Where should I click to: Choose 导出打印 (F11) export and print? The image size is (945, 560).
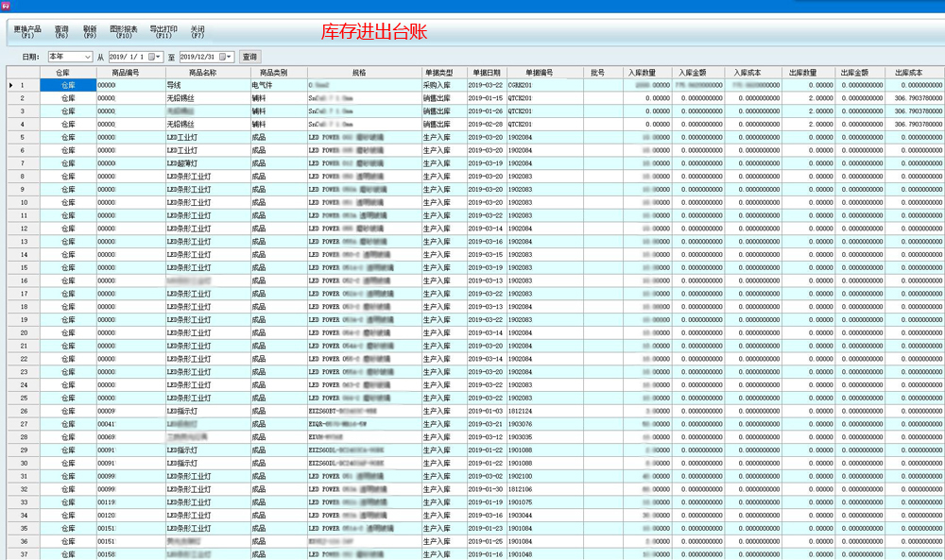[x=163, y=32]
